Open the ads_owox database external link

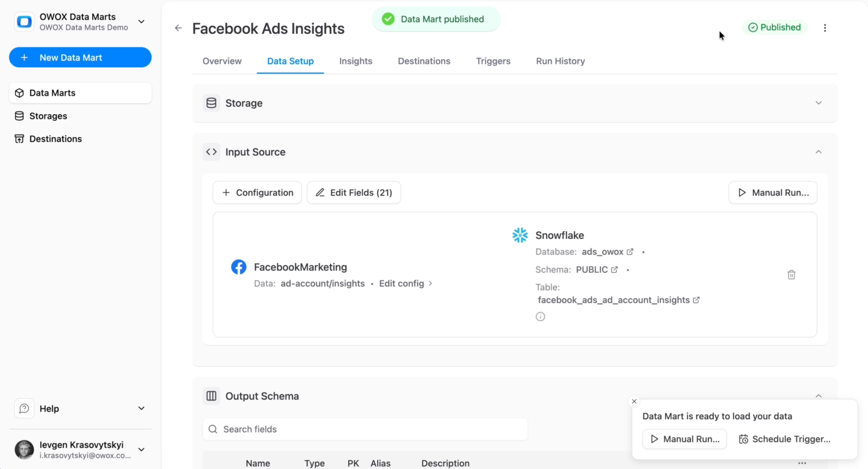[630, 252]
